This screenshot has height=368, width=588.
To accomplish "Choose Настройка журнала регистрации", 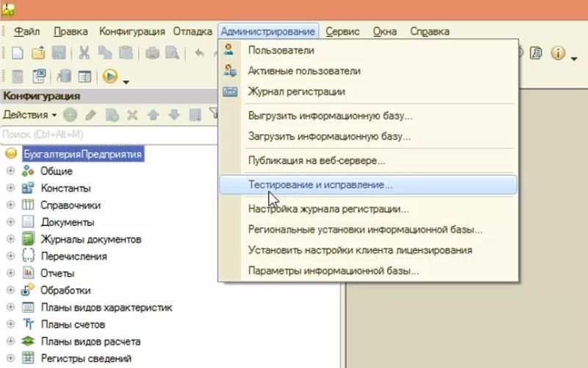I will [368, 209].
